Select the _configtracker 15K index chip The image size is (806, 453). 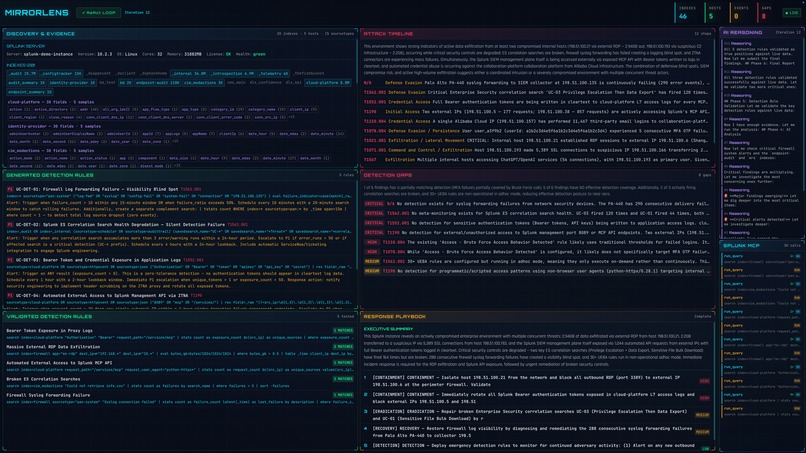tap(61, 74)
